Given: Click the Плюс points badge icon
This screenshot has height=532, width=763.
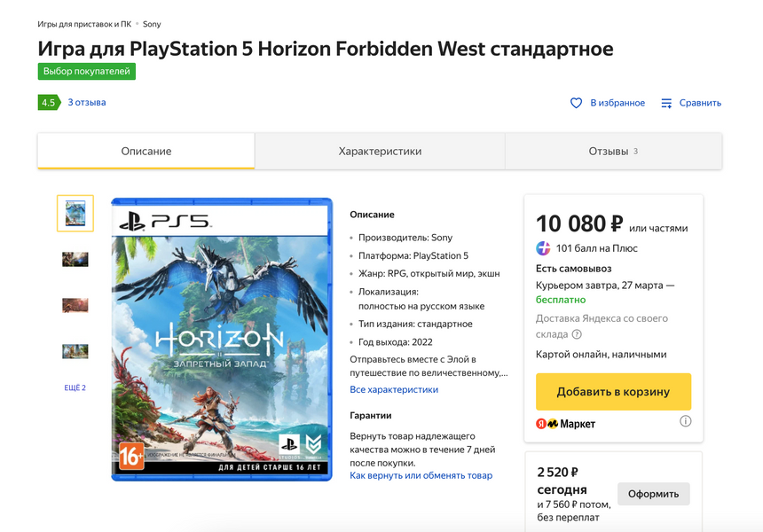Looking at the screenshot, I should [x=543, y=248].
